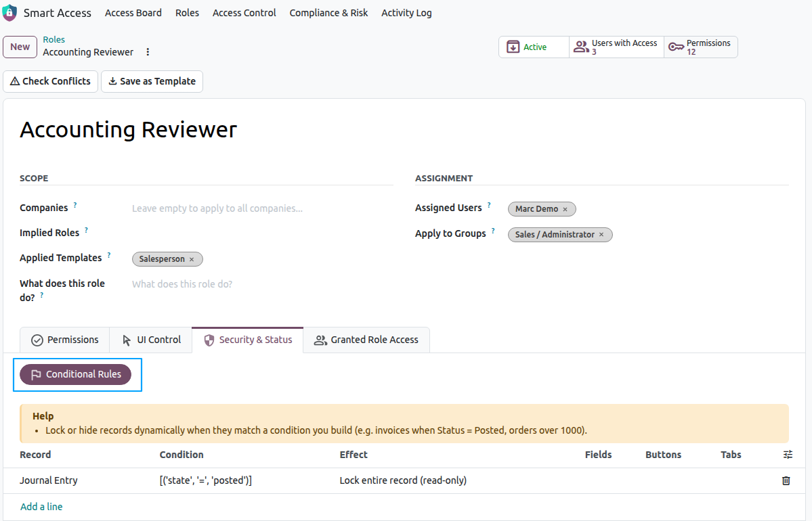812x521 pixels.
Task: Toggle the Active status button
Action: (x=534, y=47)
